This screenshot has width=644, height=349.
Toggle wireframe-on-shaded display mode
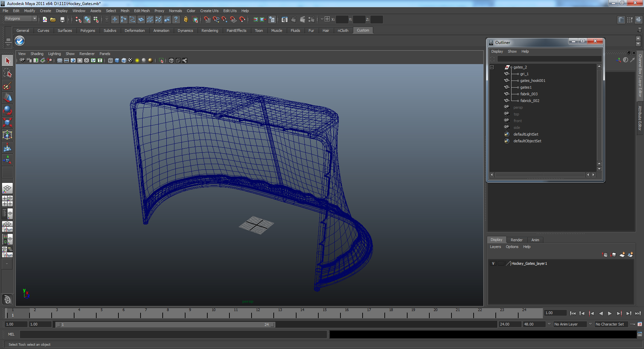123,60
